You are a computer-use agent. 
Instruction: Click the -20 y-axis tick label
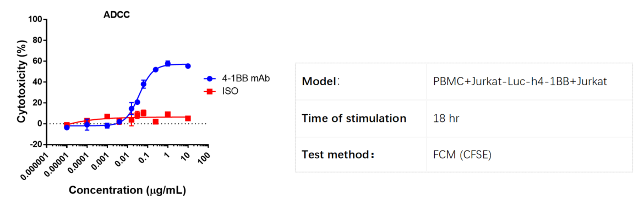[x=36, y=144]
